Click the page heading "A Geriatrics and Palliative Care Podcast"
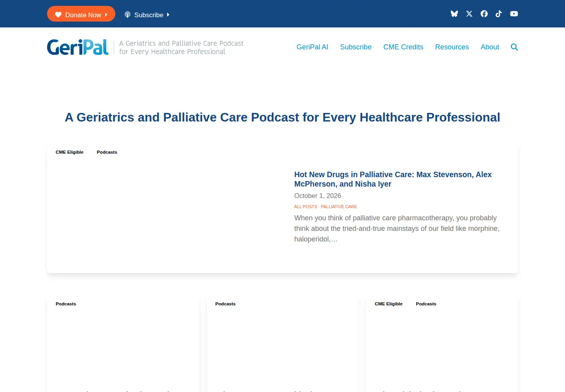This screenshot has height=392, width=565. [x=282, y=117]
